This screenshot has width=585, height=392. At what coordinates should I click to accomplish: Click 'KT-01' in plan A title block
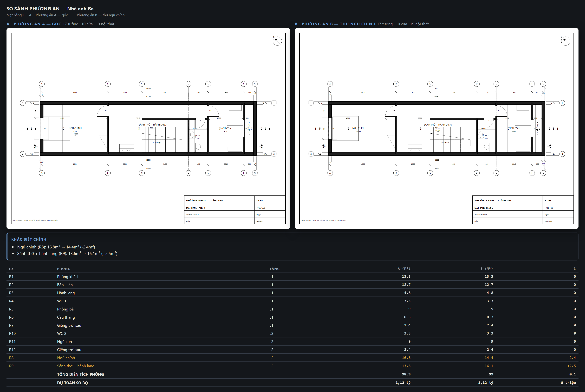point(259,201)
